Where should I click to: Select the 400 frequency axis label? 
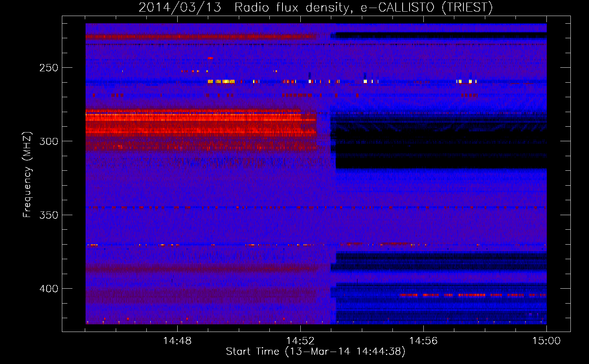(x=49, y=289)
